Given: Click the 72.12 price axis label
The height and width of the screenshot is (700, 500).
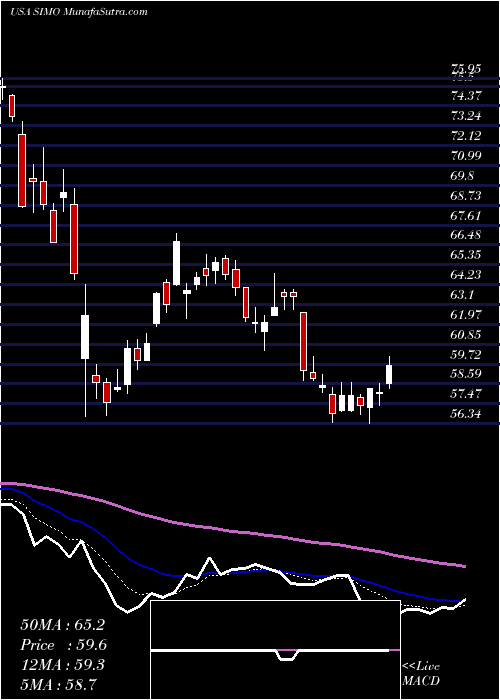Looking at the screenshot, I should [466, 135].
